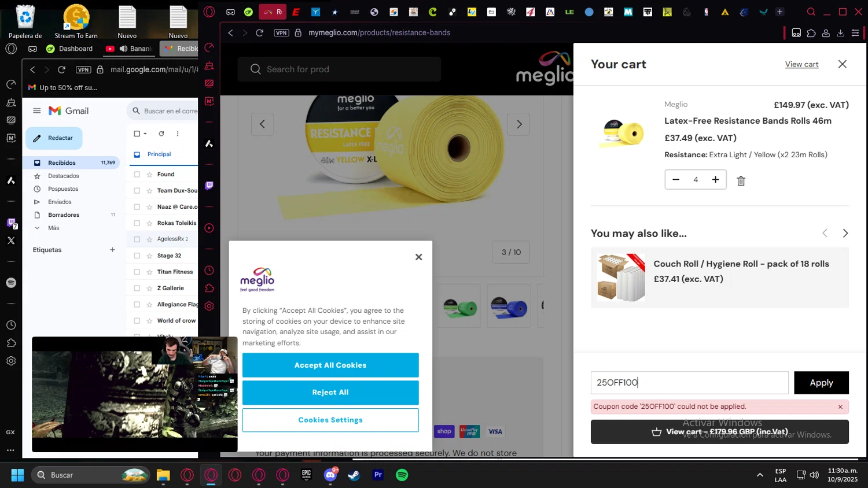Show next recommended product in cart

point(845,234)
